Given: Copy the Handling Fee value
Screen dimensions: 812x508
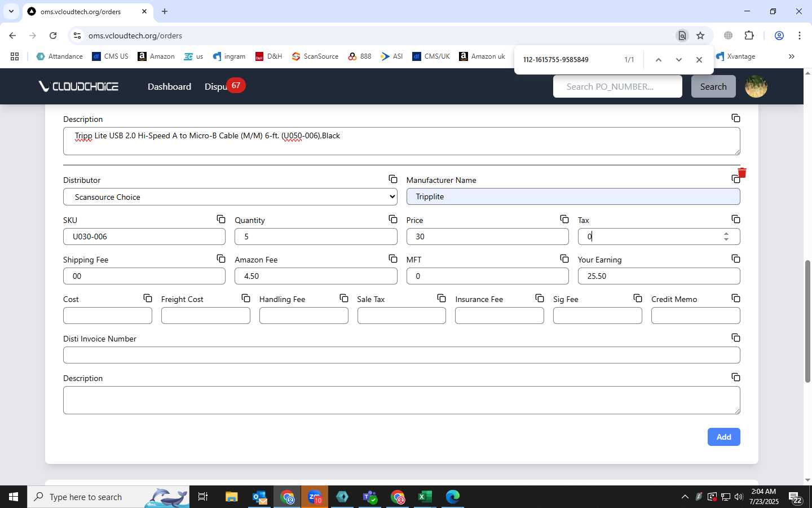Looking at the screenshot, I should [x=344, y=298].
